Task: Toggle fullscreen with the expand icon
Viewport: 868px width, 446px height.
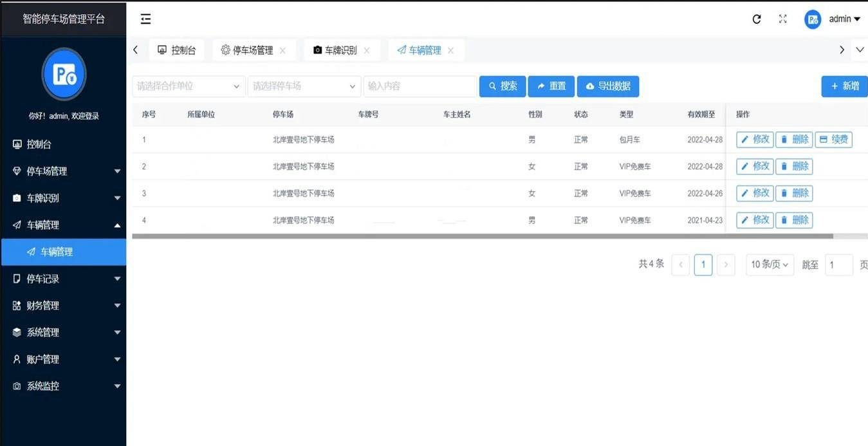Action: click(782, 19)
